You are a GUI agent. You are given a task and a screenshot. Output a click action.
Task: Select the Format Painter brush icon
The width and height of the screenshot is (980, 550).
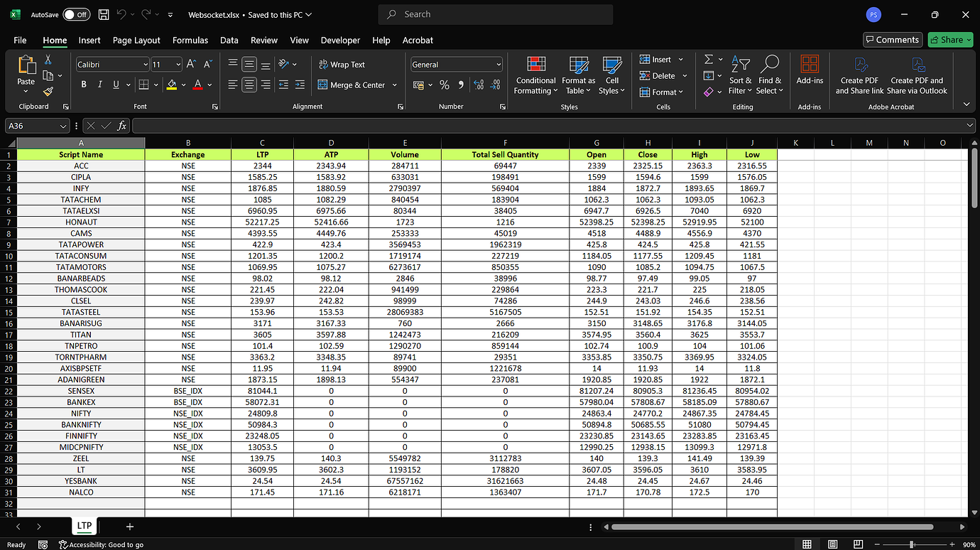tap(48, 91)
